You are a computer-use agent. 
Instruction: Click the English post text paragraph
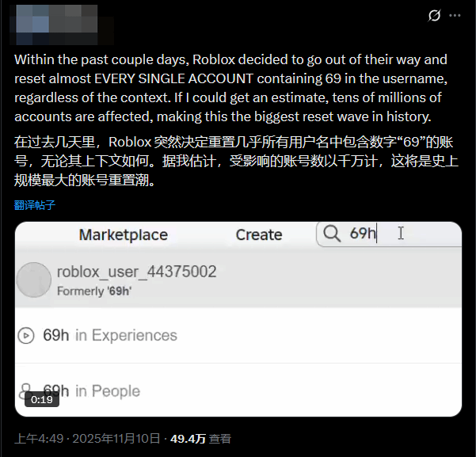click(x=230, y=88)
